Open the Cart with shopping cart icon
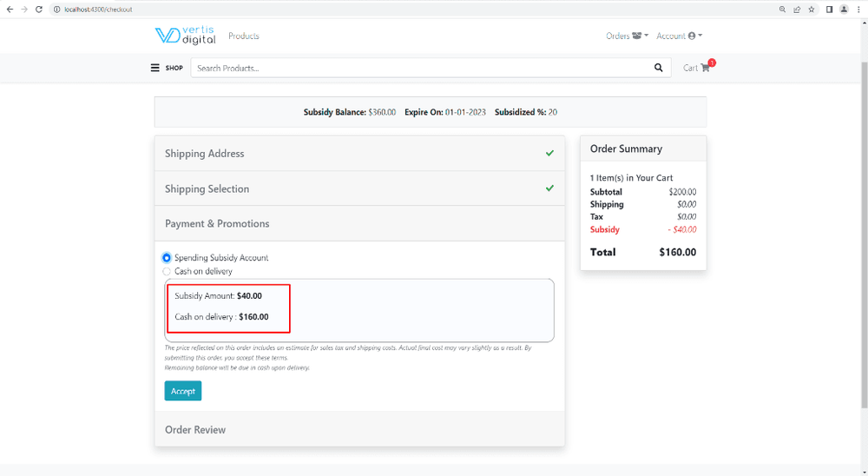 [x=699, y=67]
